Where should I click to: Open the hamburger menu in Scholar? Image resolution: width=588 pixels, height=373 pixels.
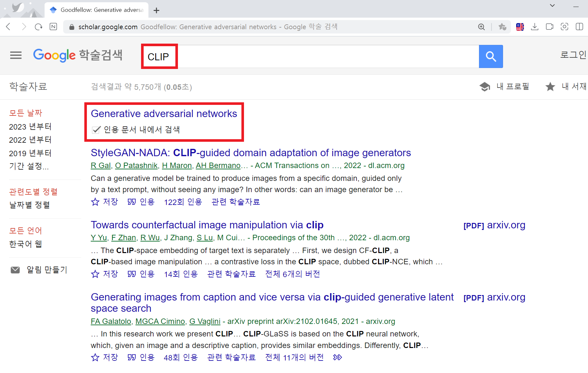point(16,55)
